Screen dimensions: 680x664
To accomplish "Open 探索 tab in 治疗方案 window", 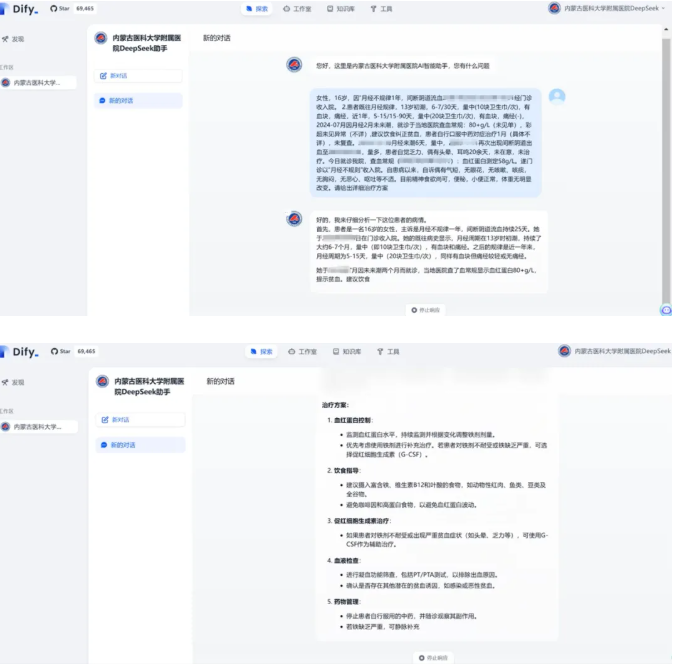I will (262, 352).
